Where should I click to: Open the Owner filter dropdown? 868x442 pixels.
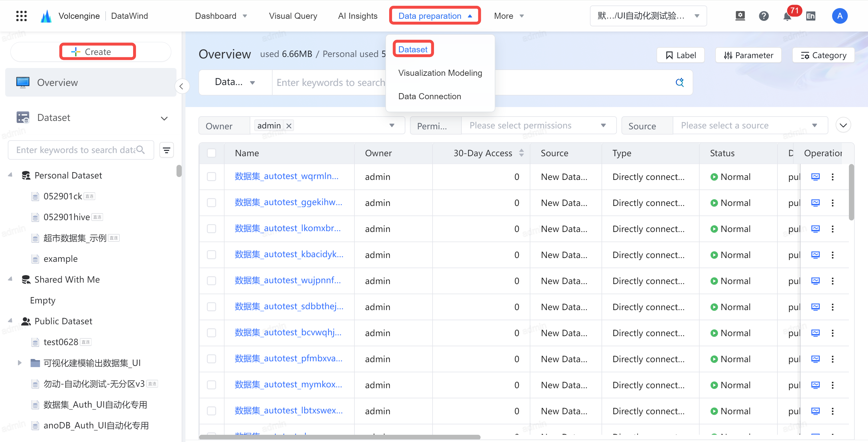pyautogui.click(x=327, y=126)
